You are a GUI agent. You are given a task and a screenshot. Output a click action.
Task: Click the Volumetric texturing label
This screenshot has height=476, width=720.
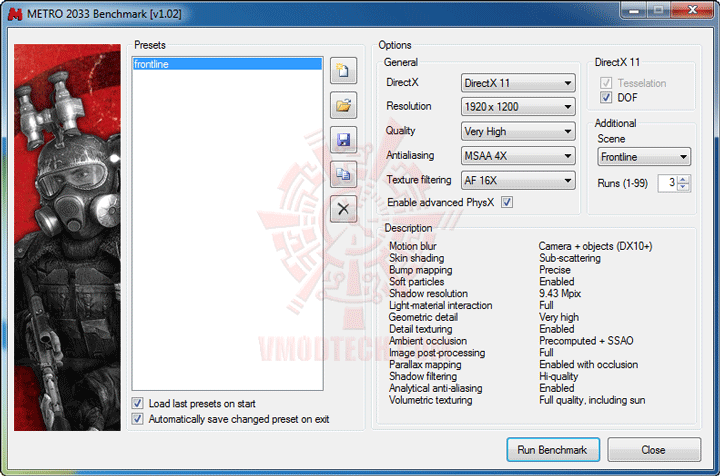(x=430, y=400)
